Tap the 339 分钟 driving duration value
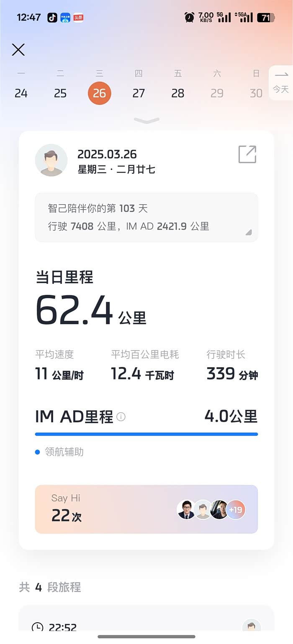 pos(232,374)
